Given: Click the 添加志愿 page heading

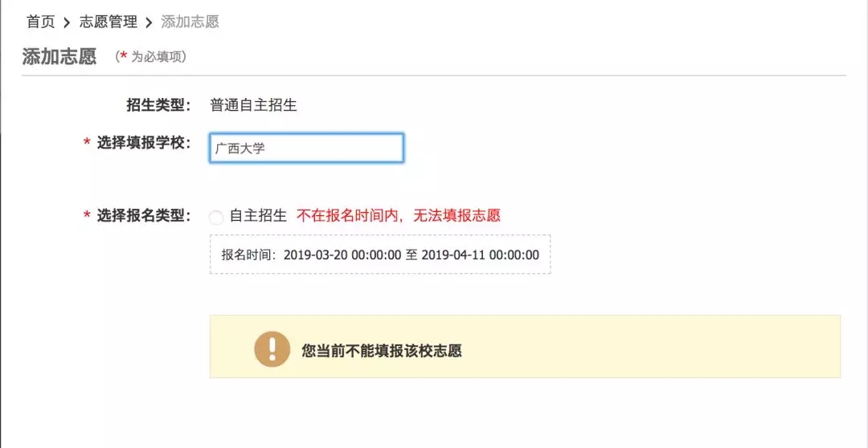Looking at the screenshot, I should (59, 56).
